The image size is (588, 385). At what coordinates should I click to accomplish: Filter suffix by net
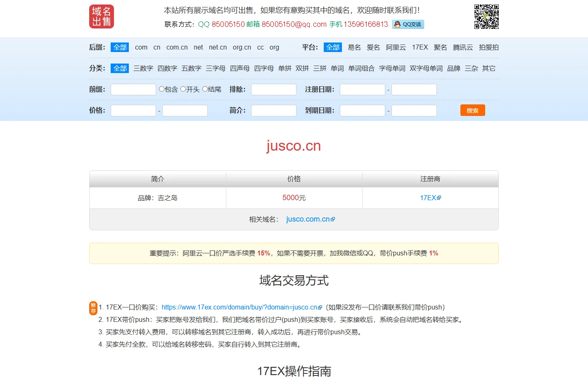198,47
